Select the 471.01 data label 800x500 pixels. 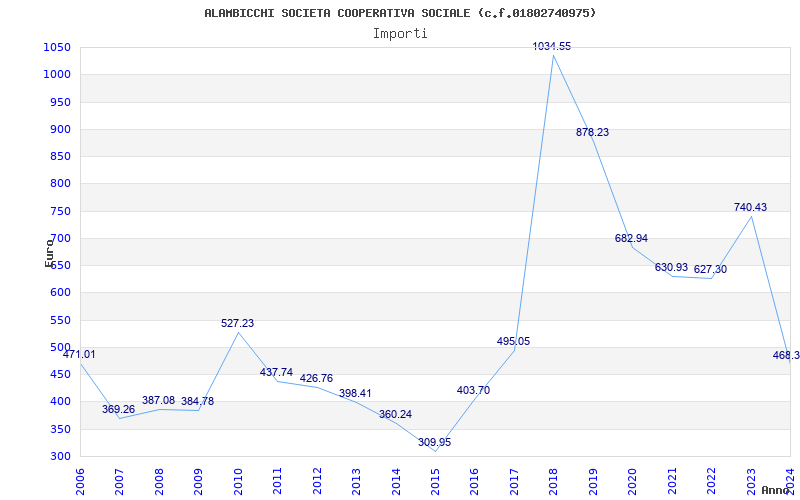(x=79, y=355)
